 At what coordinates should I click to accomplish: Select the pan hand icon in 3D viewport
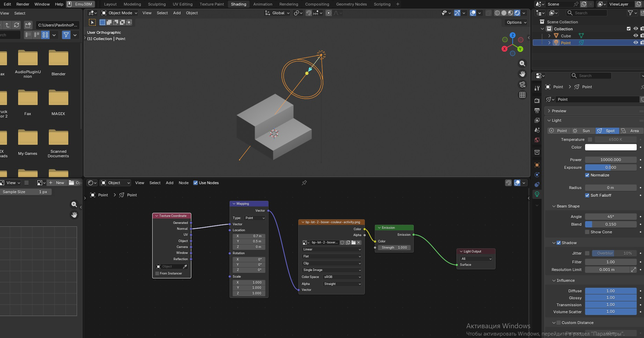point(522,74)
